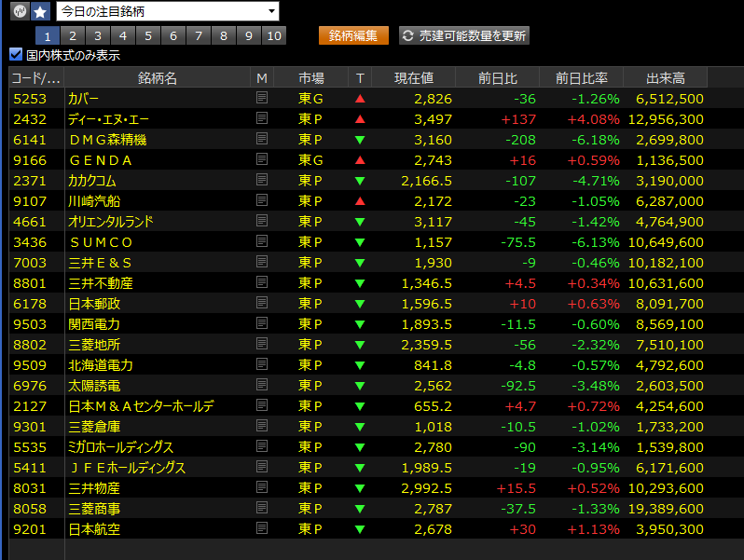Click ディー・エヌ・エー change rate +4.08%
The height and width of the screenshot is (560, 744).
tap(594, 119)
